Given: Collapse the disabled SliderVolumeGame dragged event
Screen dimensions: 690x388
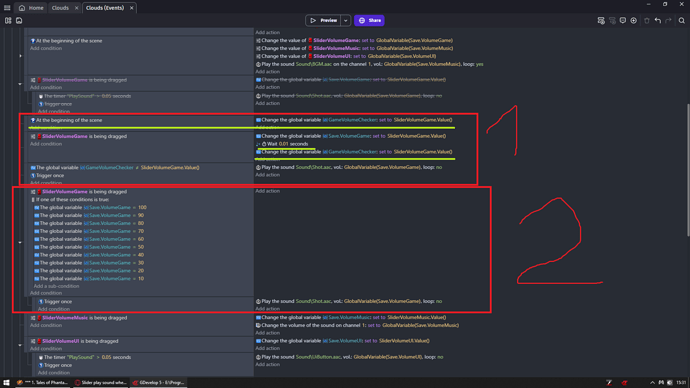Looking at the screenshot, I should pyautogui.click(x=20, y=84).
